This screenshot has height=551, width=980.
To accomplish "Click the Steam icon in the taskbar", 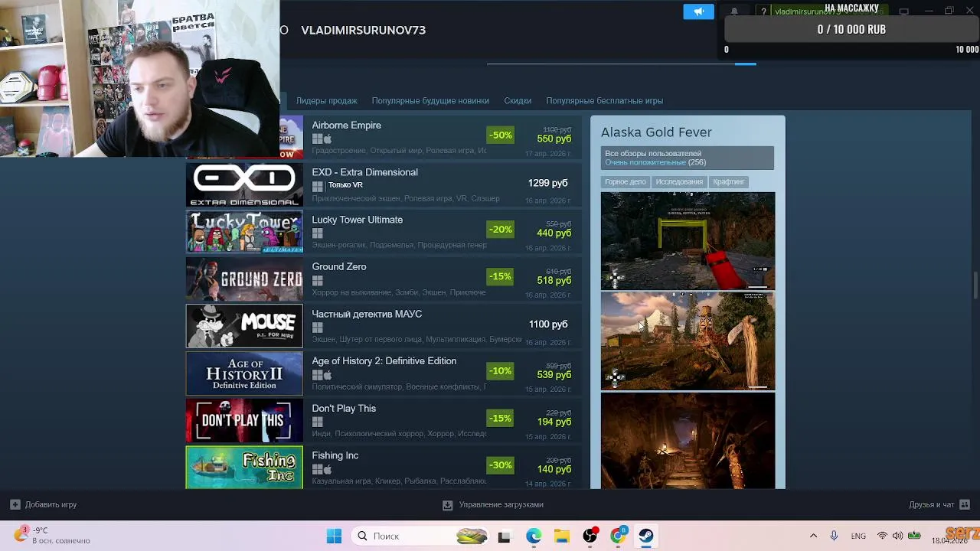I will pyautogui.click(x=646, y=536).
